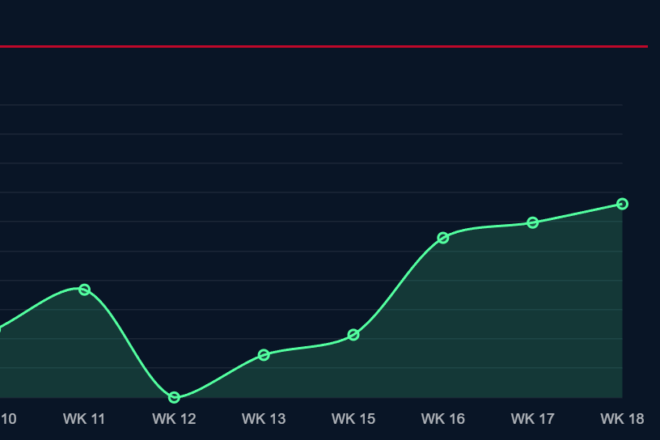Select the lowest data point at WK 12
Screen dimensions: 660x440
[174, 398]
